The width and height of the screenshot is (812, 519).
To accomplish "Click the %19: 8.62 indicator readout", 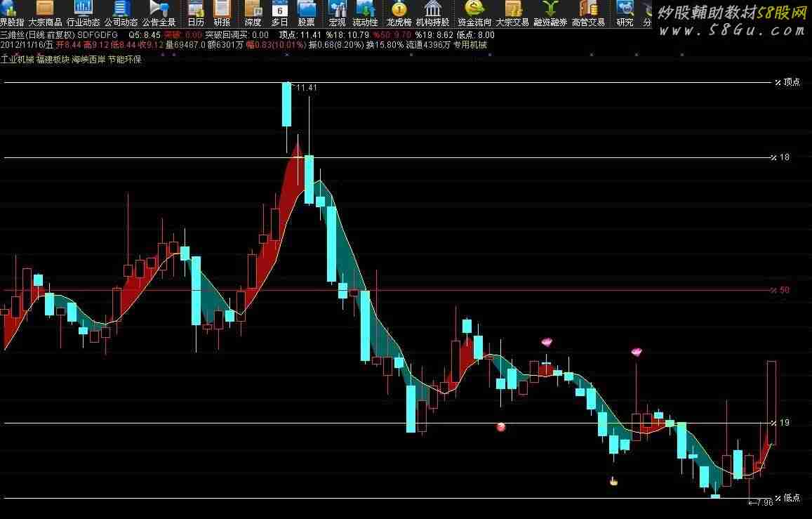I will (x=434, y=34).
